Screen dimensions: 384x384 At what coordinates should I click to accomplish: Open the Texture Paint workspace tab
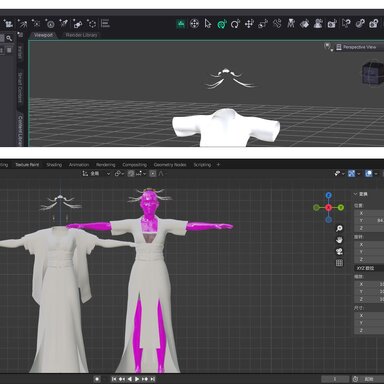click(x=27, y=165)
